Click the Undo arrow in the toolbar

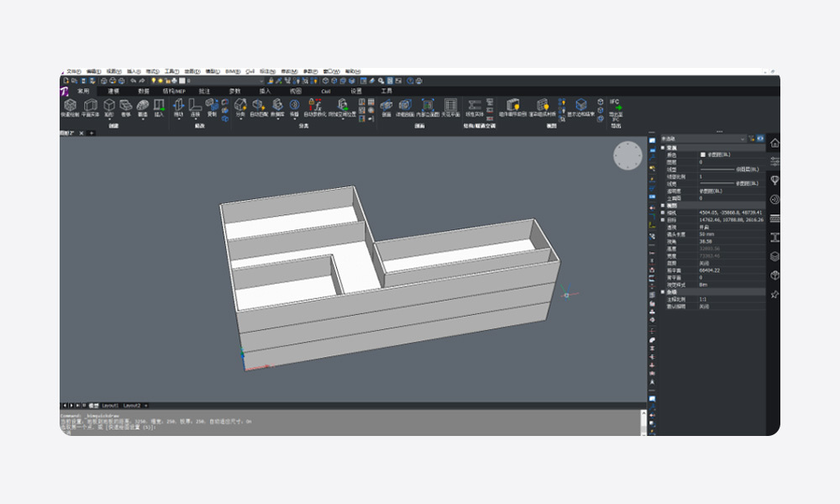(134, 81)
